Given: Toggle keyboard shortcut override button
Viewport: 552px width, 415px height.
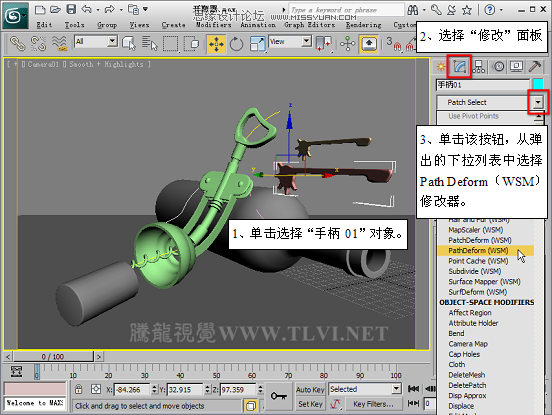Looking at the screenshot, I should pyautogui.click(x=369, y=44).
